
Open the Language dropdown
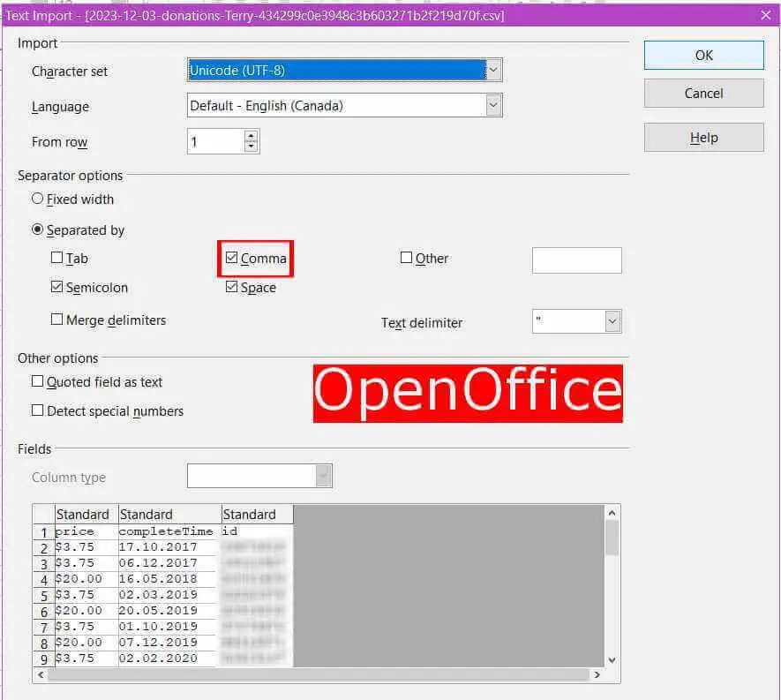pyautogui.click(x=493, y=105)
